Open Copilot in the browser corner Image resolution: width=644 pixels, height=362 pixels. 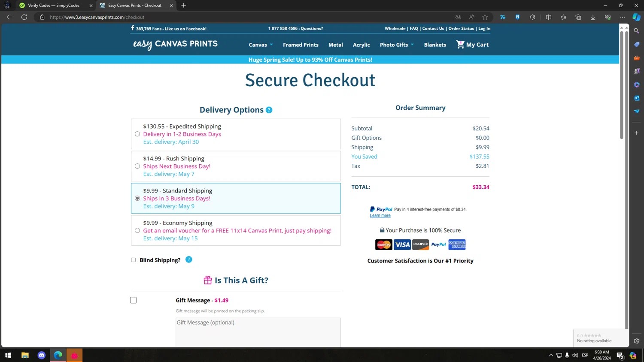637,17
